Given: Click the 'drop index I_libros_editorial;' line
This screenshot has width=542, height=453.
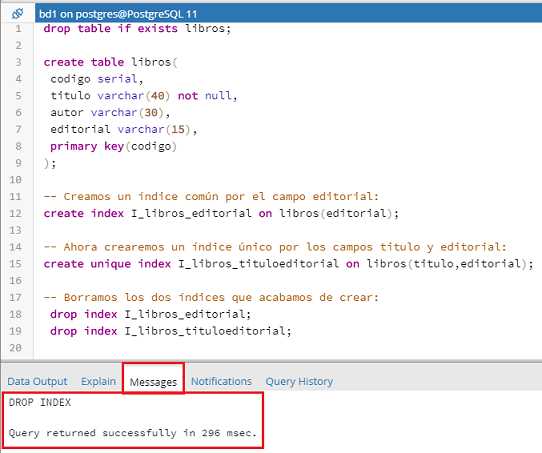Looking at the screenshot, I should (150, 314).
